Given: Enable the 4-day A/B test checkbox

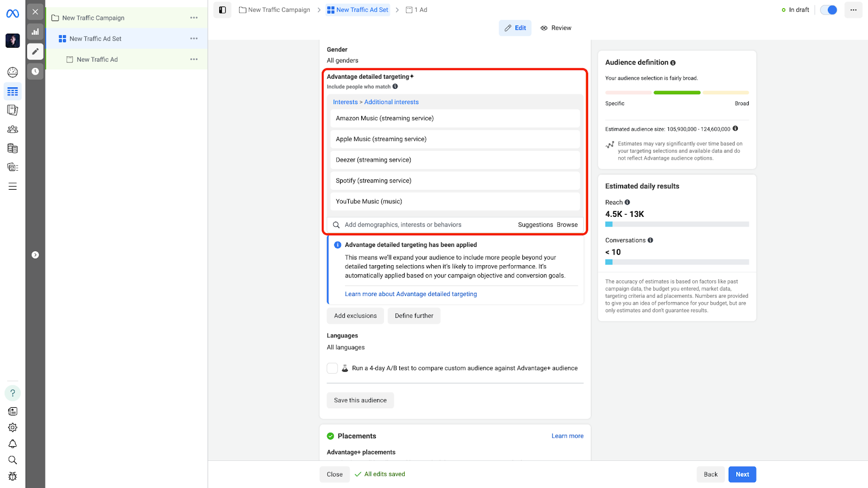Looking at the screenshot, I should [333, 368].
